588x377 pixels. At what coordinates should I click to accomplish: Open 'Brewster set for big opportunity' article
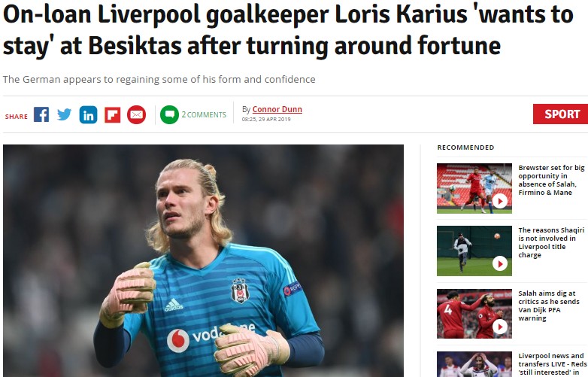pyautogui.click(x=551, y=180)
